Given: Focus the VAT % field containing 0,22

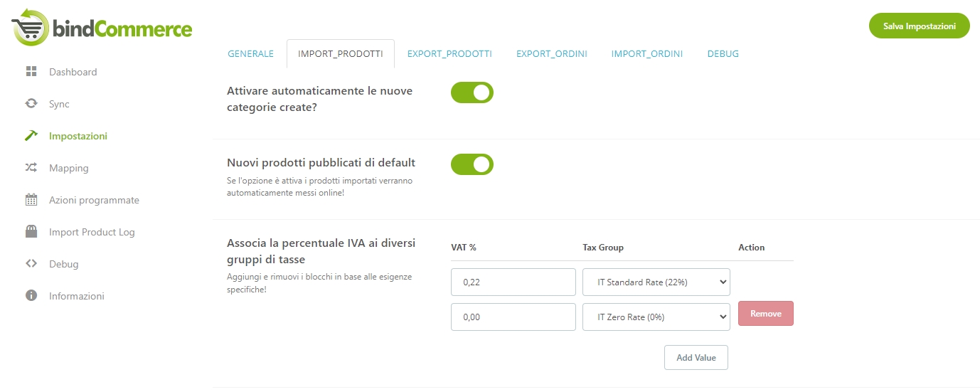Looking at the screenshot, I should click(x=513, y=282).
